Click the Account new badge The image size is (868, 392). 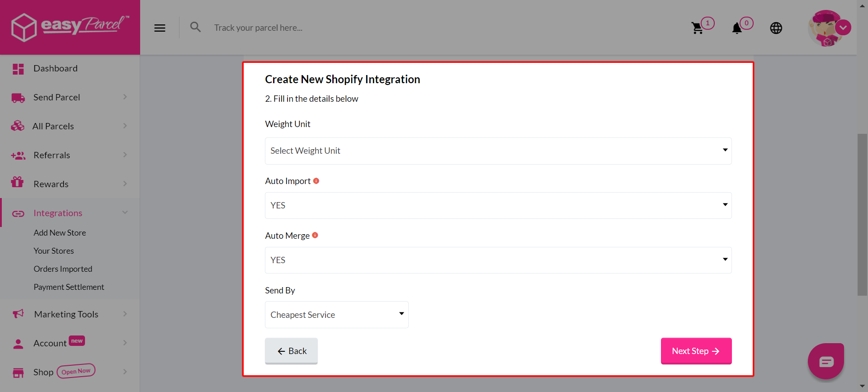click(77, 341)
